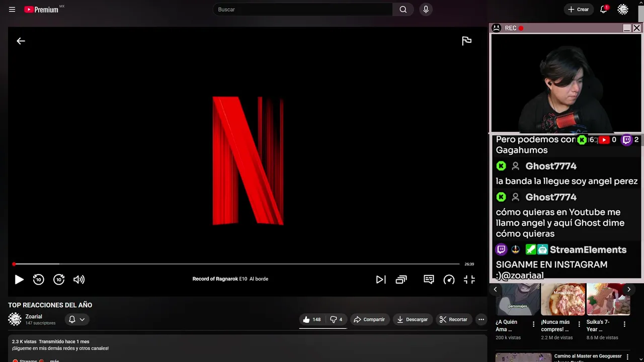Clip the video with Recortar

[453, 319]
